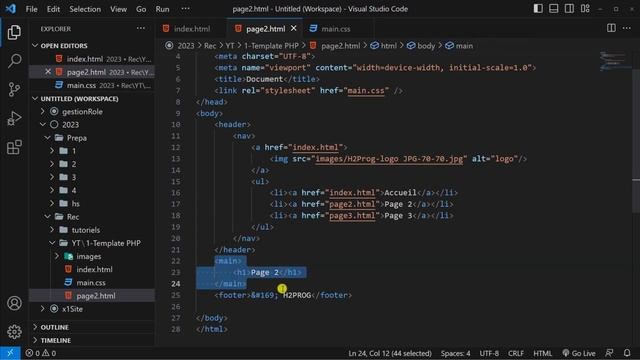Viewport: 640px width, 360px height.
Task: Click the remote window indicator in status bar
Action: (x=10, y=353)
